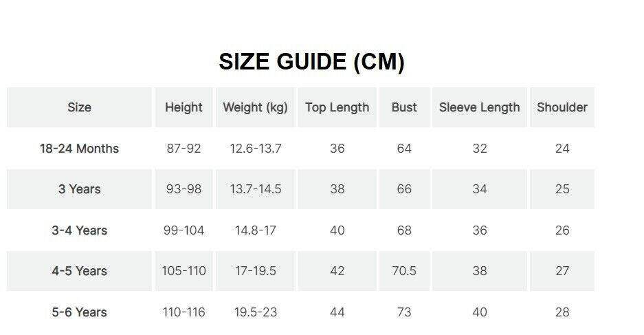The image size is (644, 335).
Task: Click the Weight (kg) column header
Action: click(x=255, y=107)
